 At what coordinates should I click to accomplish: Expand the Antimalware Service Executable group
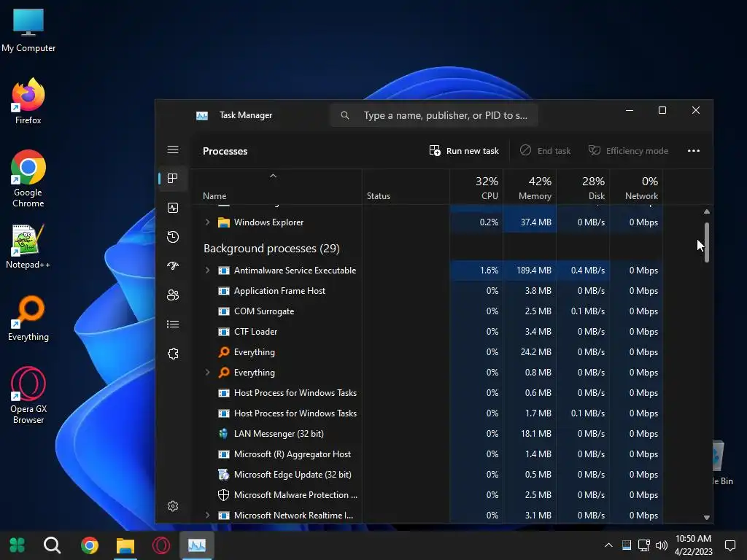point(207,271)
